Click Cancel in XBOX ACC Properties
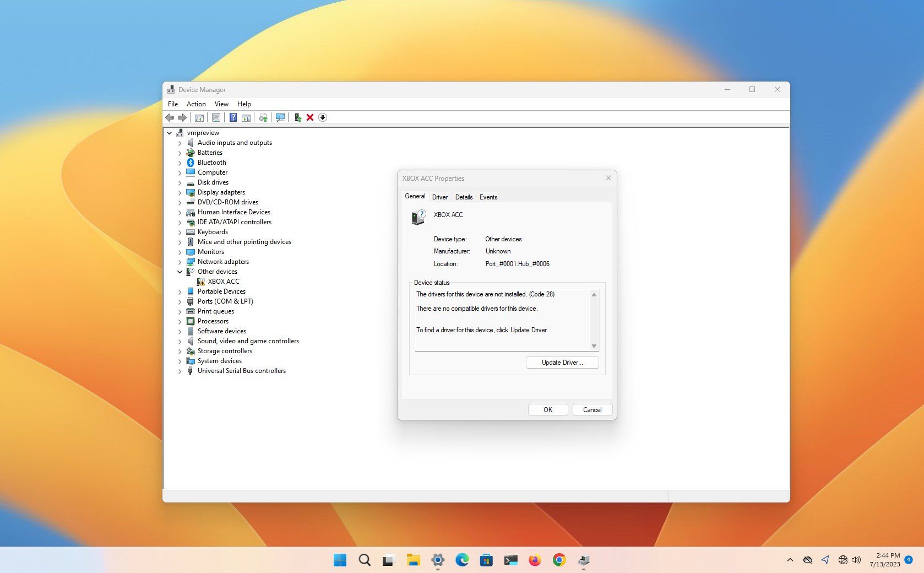 [591, 409]
